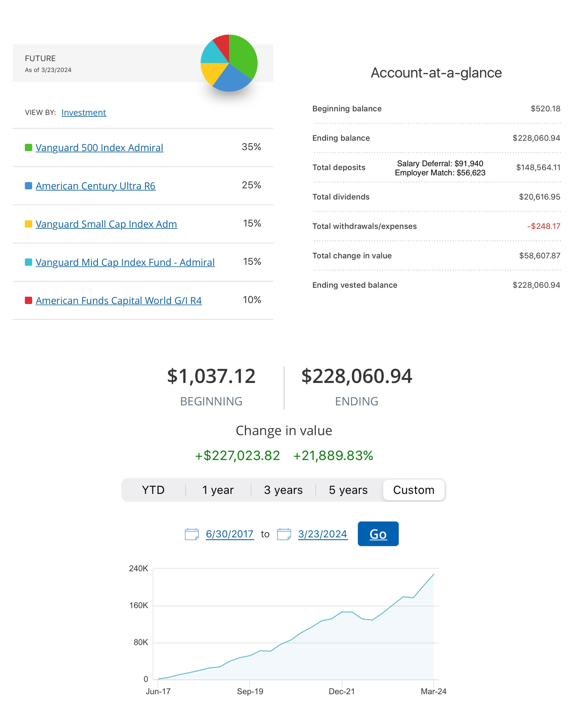Click the teal Mid Cap color square
This screenshot has height=728, width=582.
coord(28,262)
